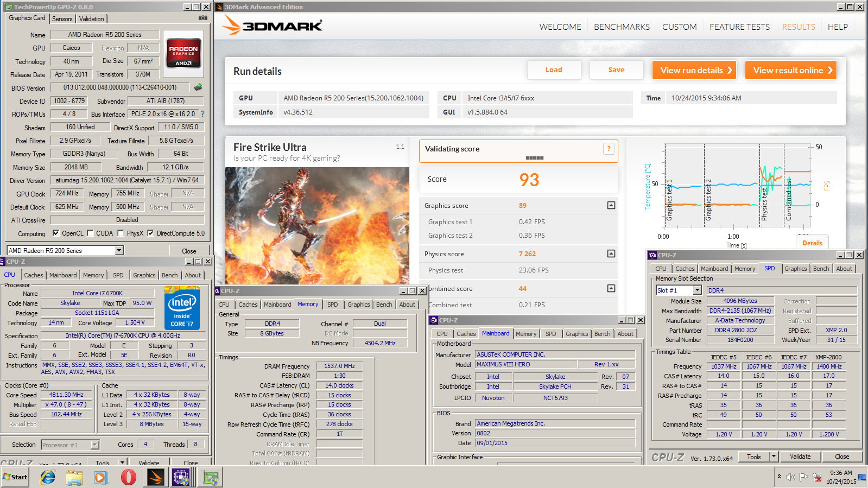
Task: Open HELP in 3DMark navigation
Action: pos(838,27)
